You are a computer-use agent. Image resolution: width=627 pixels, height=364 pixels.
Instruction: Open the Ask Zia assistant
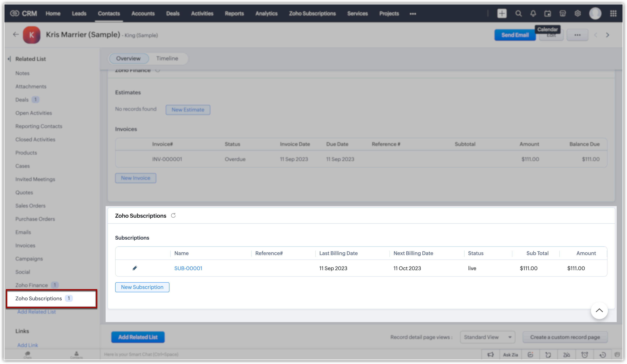coord(510,355)
